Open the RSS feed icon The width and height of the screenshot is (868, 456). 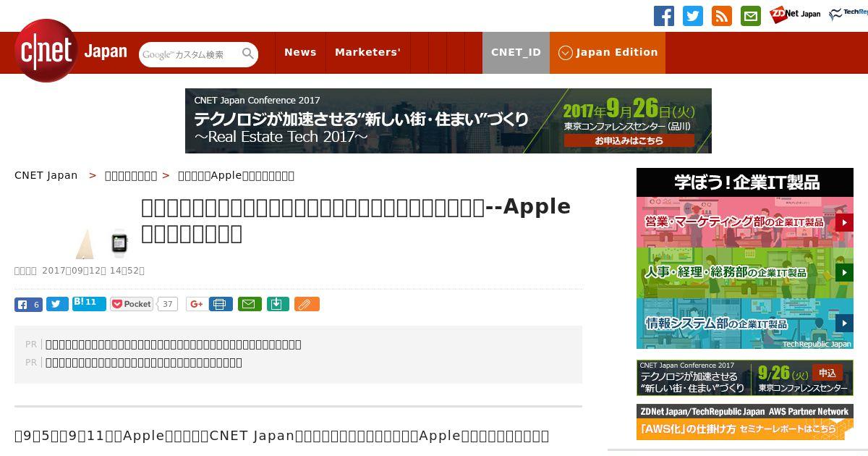pyautogui.click(x=722, y=16)
